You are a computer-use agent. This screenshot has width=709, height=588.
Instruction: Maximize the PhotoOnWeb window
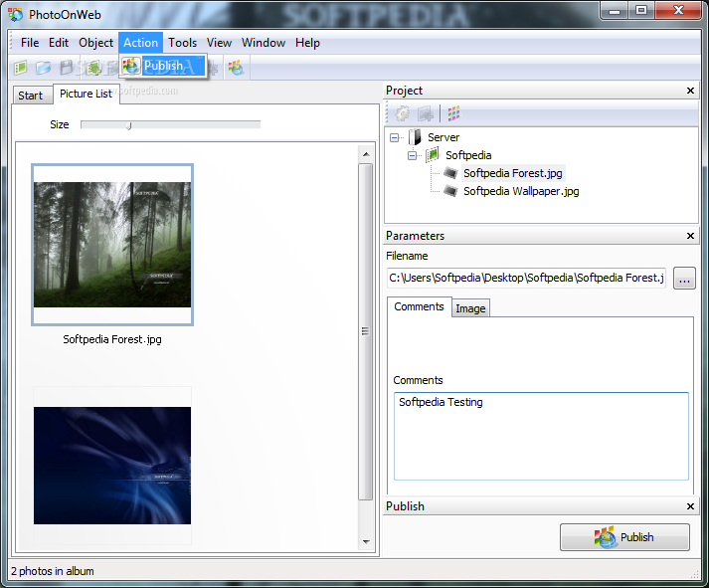[x=641, y=11]
